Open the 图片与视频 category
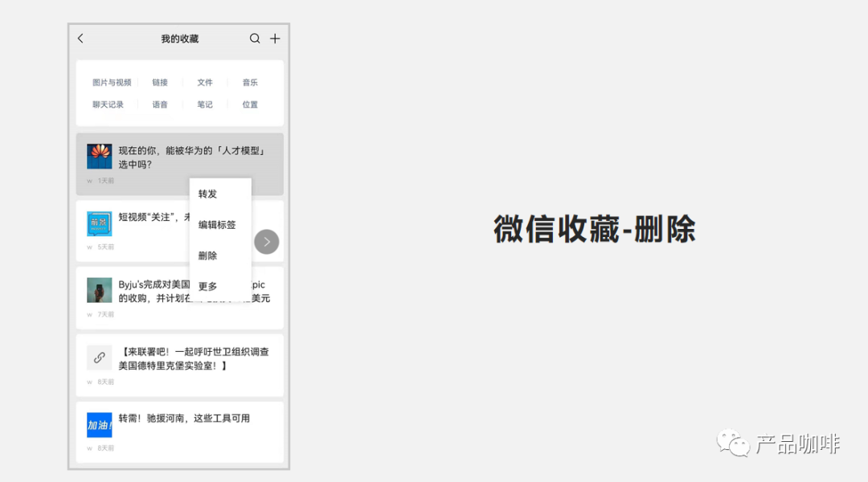This screenshot has height=482, width=868. pyautogui.click(x=112, y=83)
